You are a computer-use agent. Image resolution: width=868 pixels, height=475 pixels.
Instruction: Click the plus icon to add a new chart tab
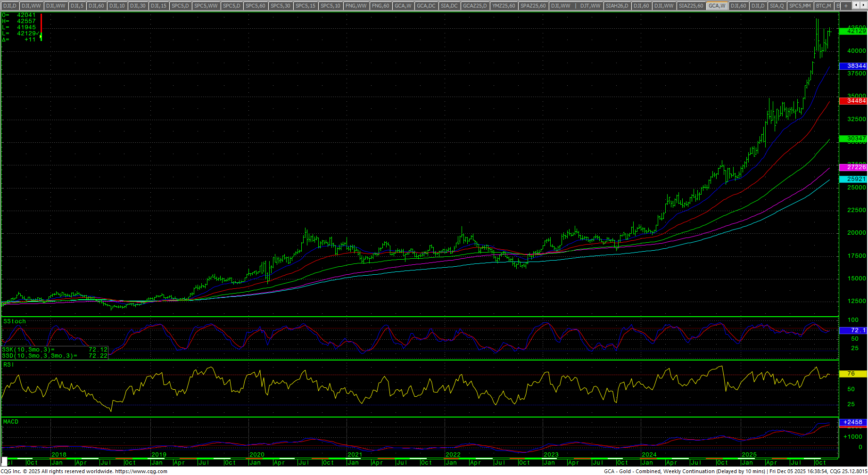point(846,6)
